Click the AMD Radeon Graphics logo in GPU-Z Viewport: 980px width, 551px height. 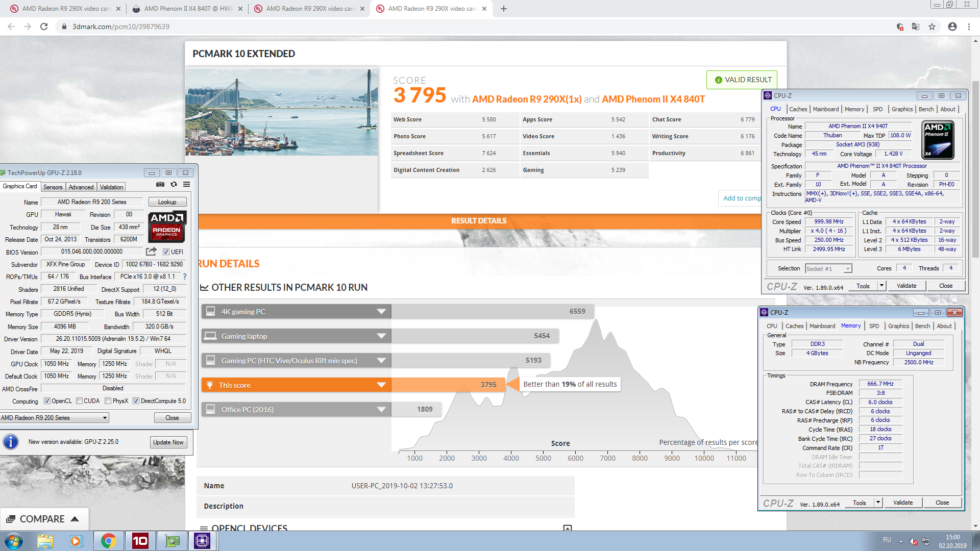[167, 227]
